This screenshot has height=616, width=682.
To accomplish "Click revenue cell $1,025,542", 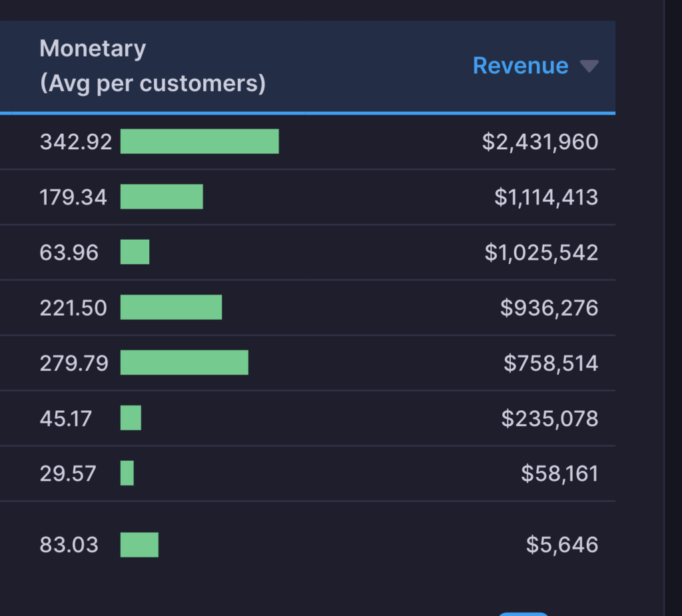I will click(541, 252).
